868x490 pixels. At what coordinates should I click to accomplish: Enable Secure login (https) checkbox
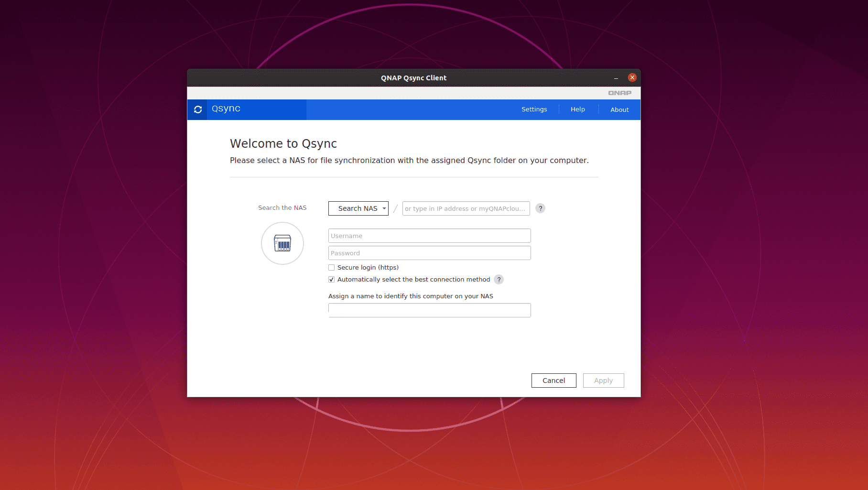pos(331,268)
